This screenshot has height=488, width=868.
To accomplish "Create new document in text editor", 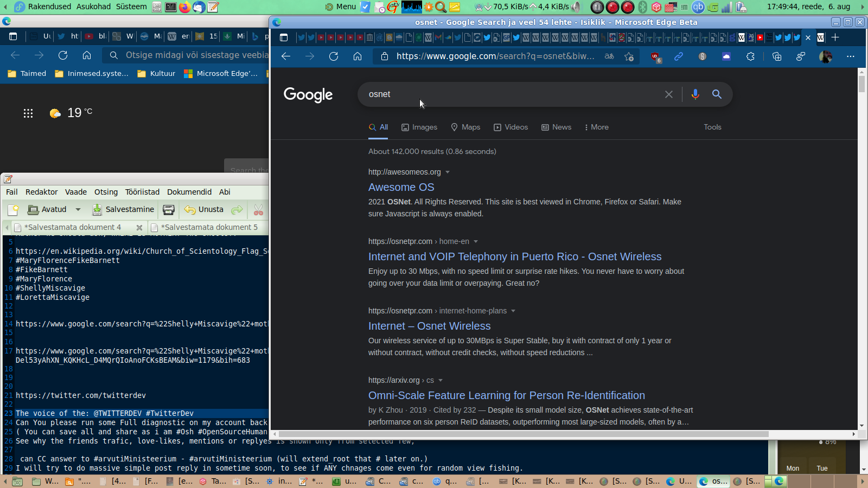I will [13, 210].
